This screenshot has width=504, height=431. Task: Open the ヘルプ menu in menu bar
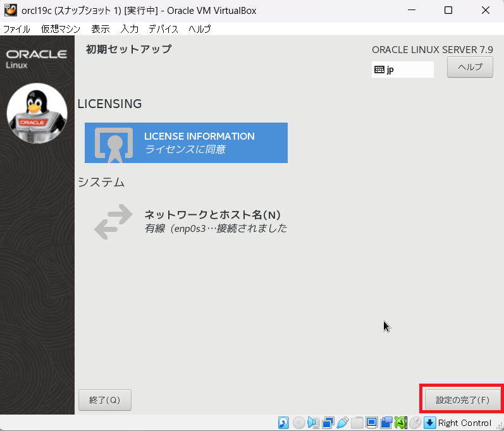[x=199, y=29]
